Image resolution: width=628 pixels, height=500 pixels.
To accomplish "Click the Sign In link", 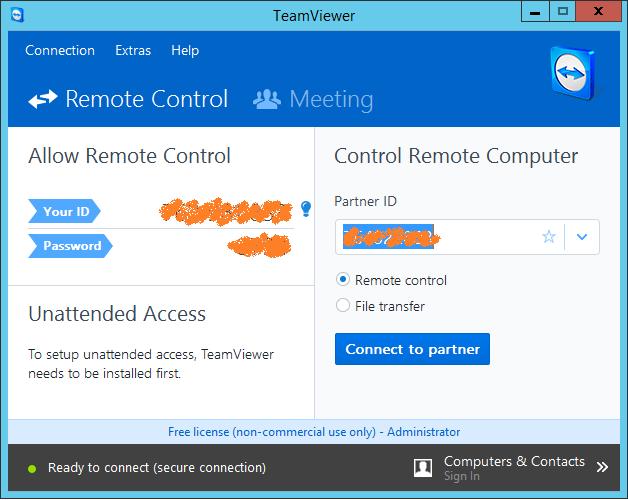I will 462,476.
